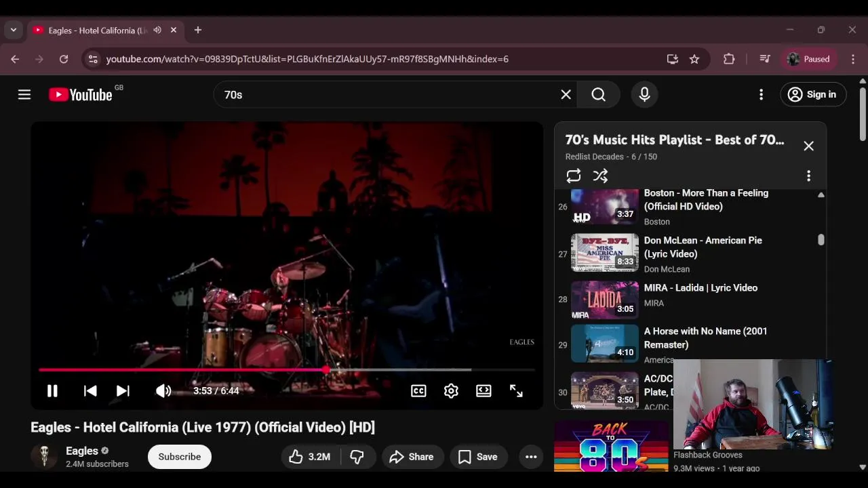The image size is (868, 488).
Task: Open the AC/DC video thumbnail
Action: [605, 390]
